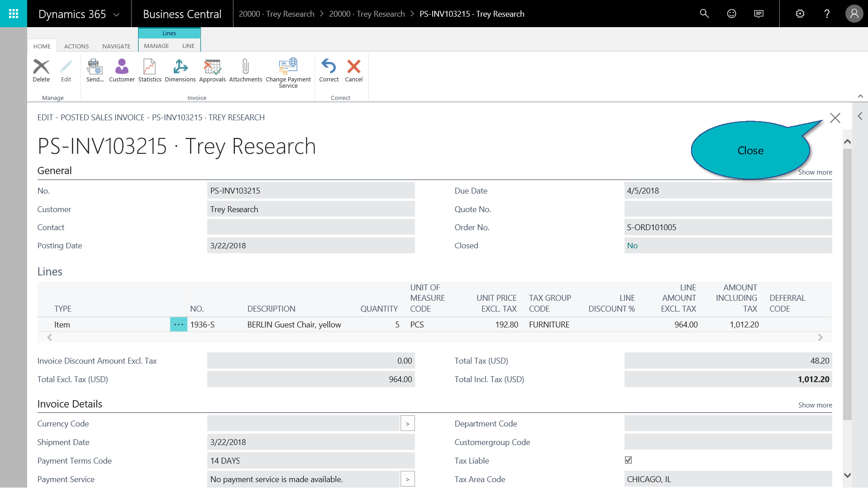Open the Send invoice option
This screenshot has width=868, height=488.
tap(95, 70)
